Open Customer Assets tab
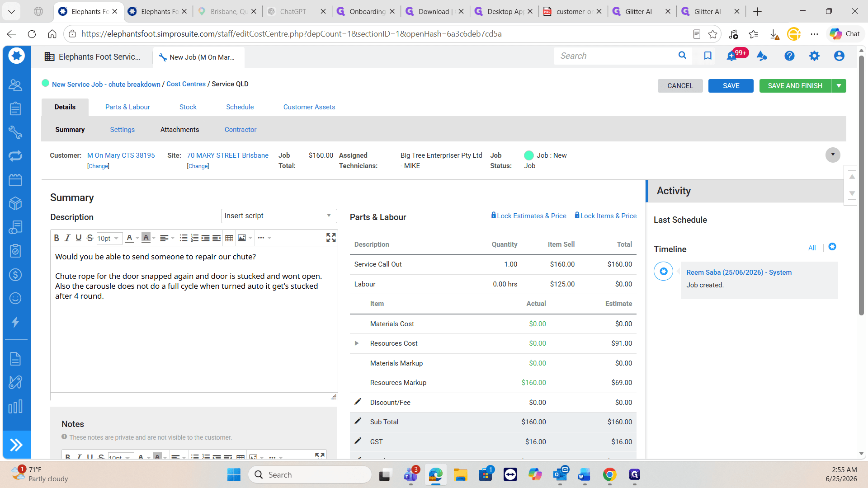The width and height of the screenshot is (868, 488). click(x=309, y=107)
